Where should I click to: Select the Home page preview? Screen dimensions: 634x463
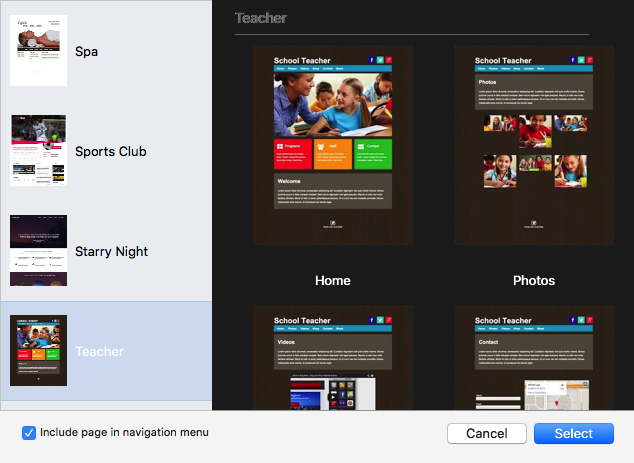(x=333, y=145)
